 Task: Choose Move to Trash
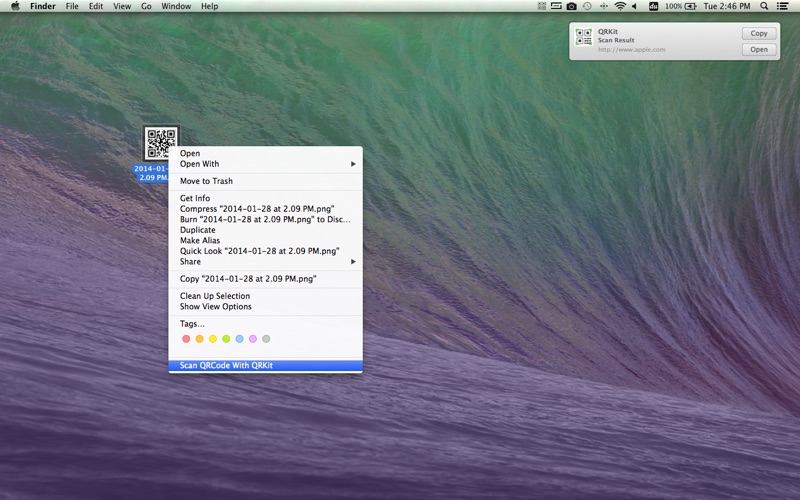pos(265,181)
